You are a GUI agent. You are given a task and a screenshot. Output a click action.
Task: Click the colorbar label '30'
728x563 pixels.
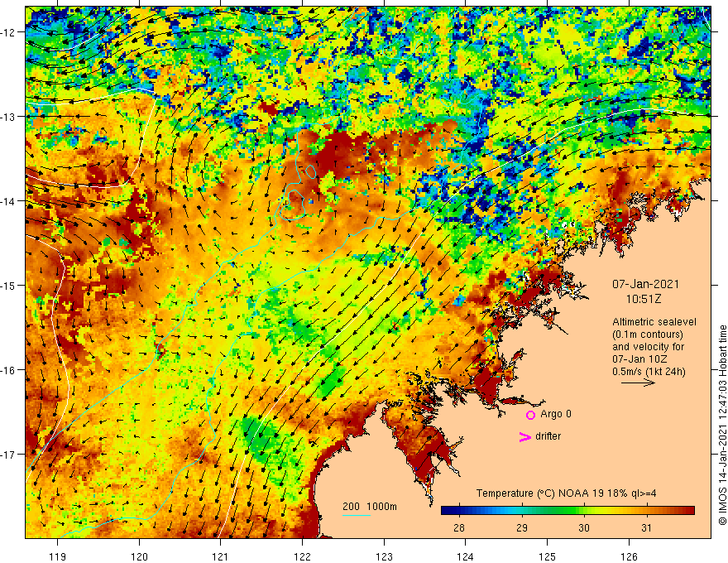coord(584,527)
